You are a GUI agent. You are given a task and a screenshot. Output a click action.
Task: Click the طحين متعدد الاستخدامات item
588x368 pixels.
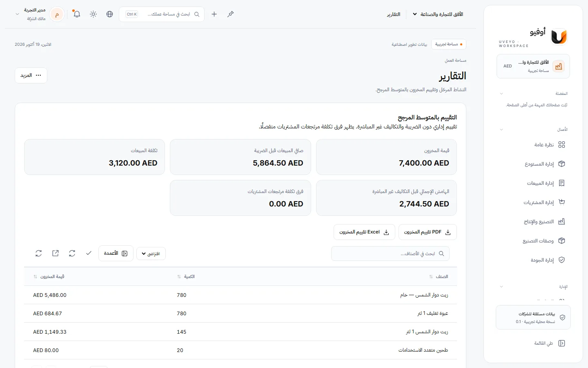point(423,350)
